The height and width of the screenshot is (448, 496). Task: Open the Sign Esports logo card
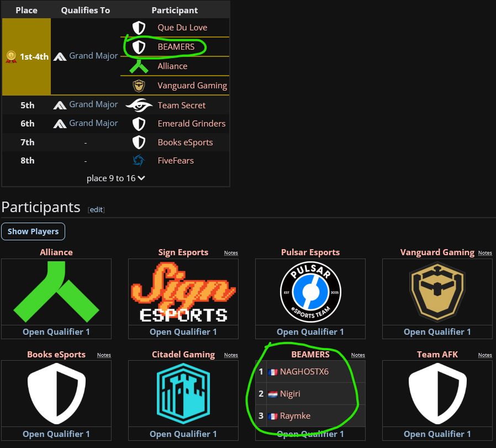(183, 292)
